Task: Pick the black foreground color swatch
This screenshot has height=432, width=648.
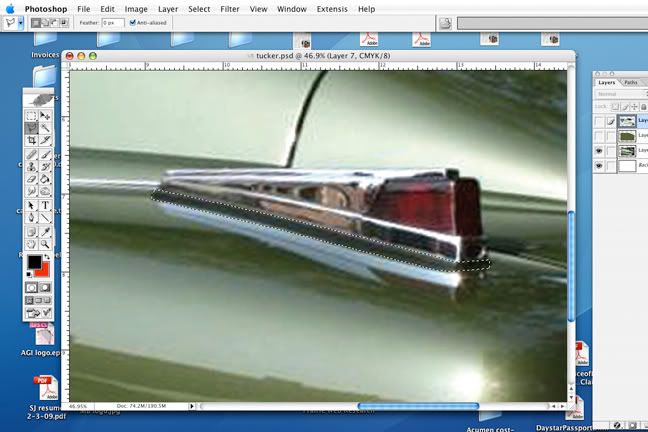Action: point(34,262)
